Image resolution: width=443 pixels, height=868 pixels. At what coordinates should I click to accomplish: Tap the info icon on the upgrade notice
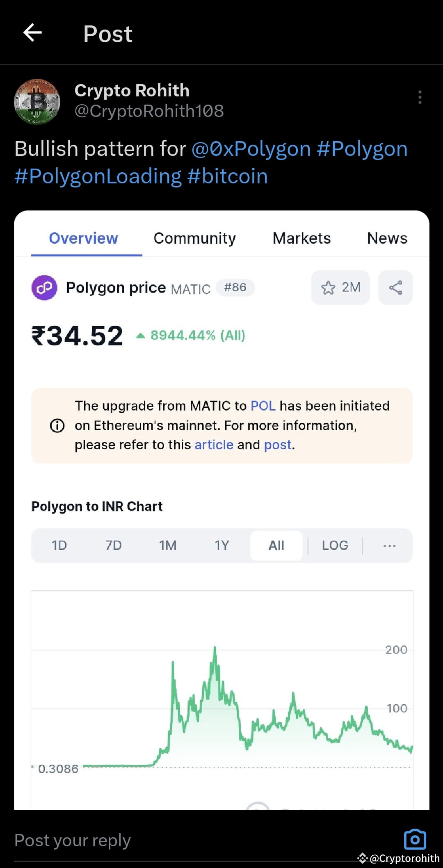click(57, 425)
